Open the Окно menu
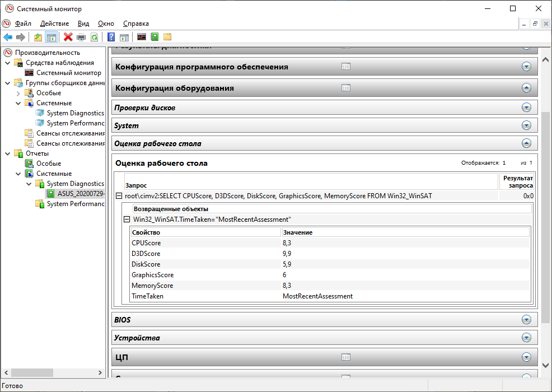 [x=106, y=24]
